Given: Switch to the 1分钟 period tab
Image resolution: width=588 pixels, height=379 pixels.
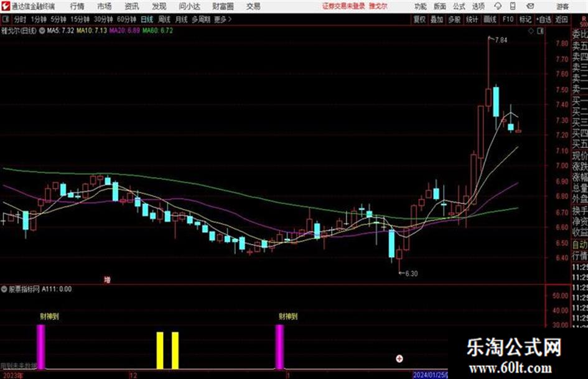Looking at the screenshot, I should coord(39,19).
